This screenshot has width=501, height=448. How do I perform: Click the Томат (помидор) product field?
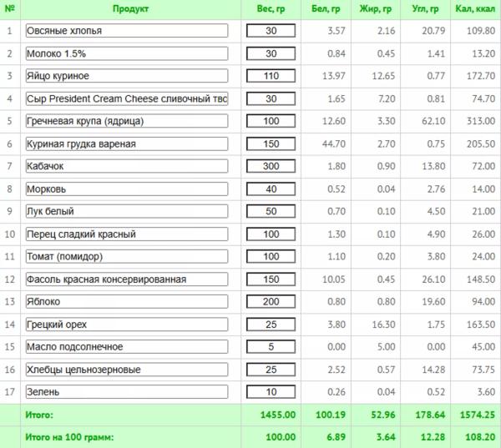127,256
